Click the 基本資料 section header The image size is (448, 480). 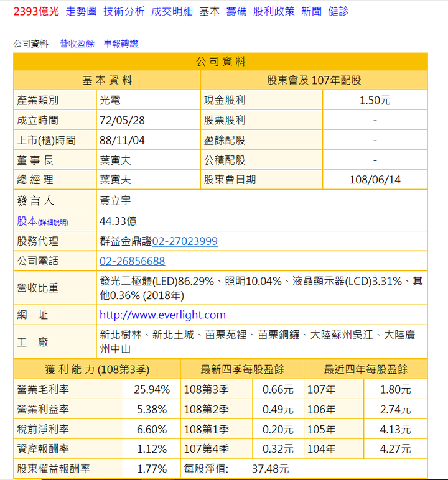(107, 80)
